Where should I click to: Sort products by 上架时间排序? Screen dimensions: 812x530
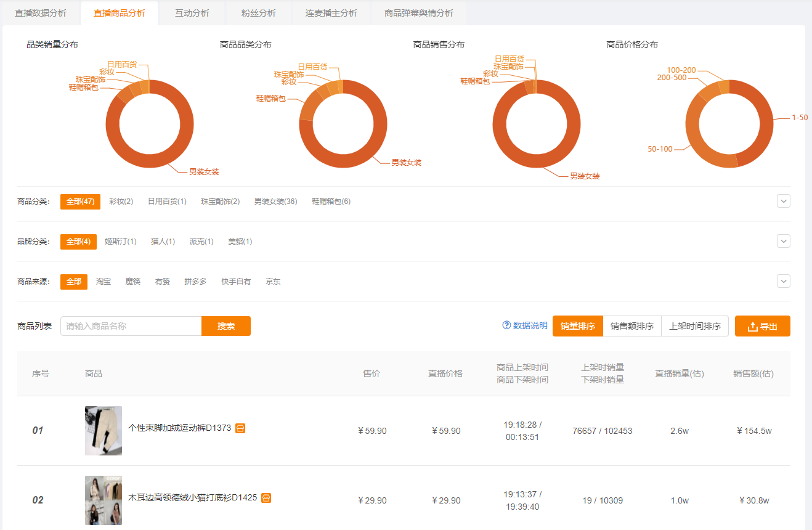(x=694, y=325)
